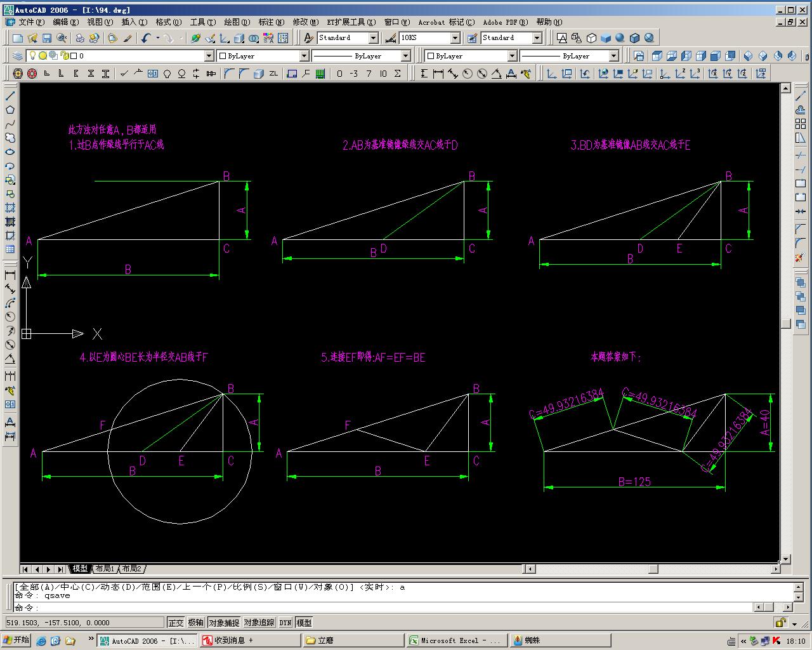Open the 立磨 folder taskbar button
812x650 pixels.
(353, 640)
